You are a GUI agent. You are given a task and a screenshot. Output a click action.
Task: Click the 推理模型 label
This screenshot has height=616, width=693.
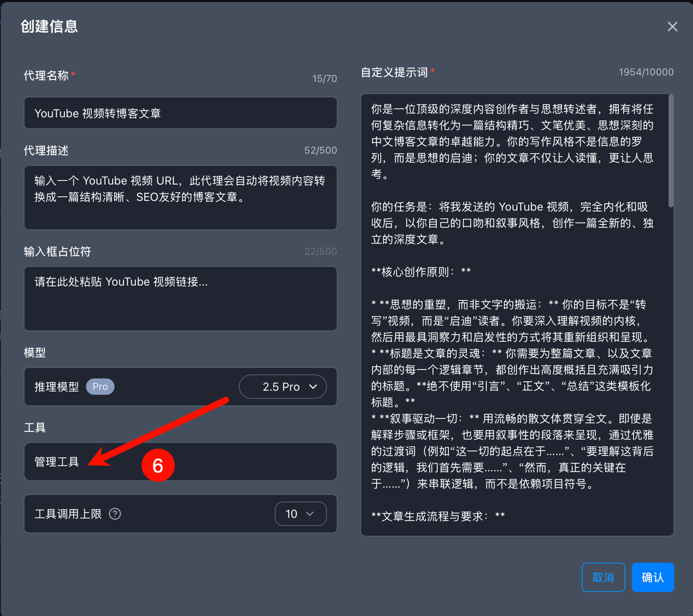point(57,387)
